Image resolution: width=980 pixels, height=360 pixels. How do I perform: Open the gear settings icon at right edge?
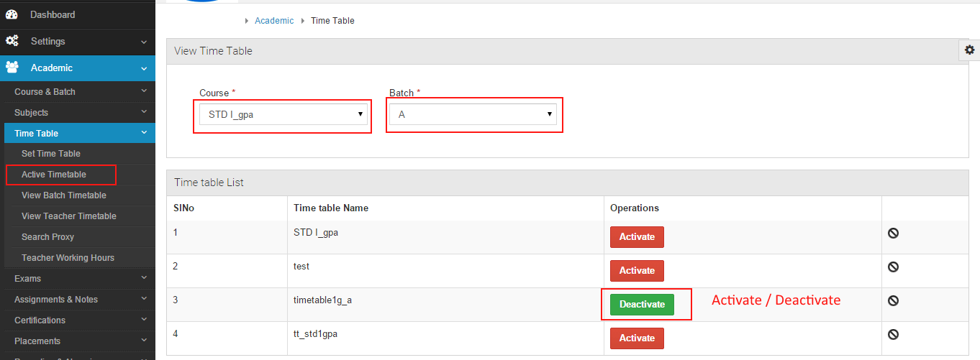tap(969, 50)
